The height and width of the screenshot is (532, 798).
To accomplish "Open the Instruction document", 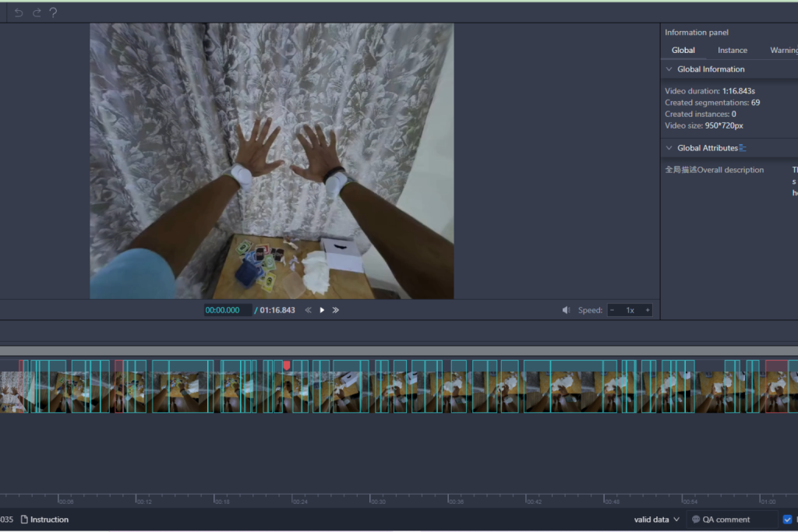I will pos(44,520).
